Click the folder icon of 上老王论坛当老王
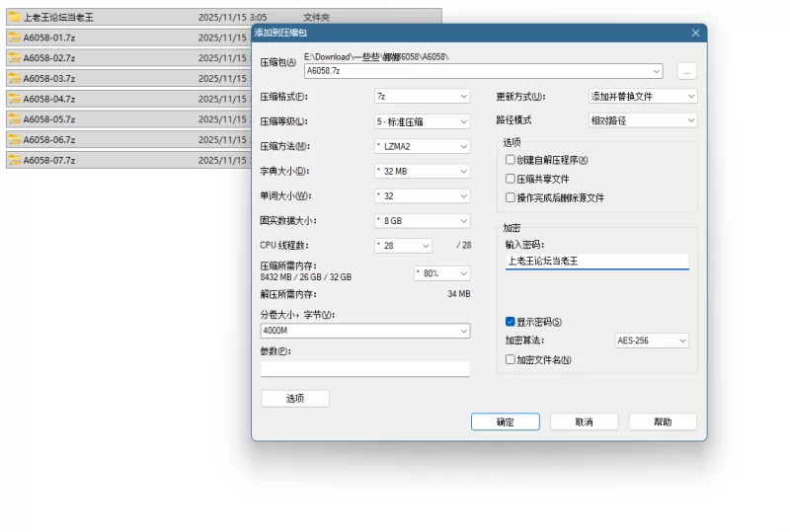This screenshot has width=790, height=532. tap(14, 17)
